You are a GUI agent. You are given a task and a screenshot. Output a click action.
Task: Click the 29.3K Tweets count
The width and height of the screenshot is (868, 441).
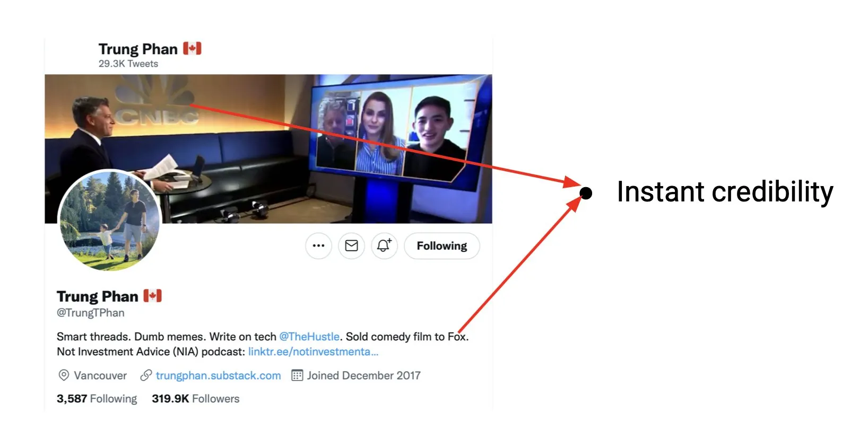[x=128, y=64]
